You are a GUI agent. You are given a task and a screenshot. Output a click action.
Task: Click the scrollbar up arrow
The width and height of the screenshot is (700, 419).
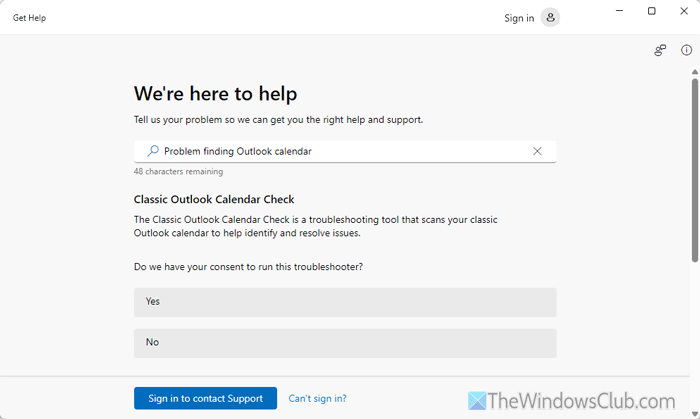pos(694,72)
